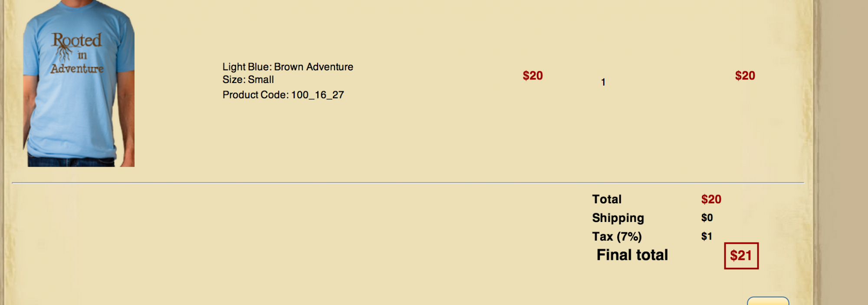This screenshot has width=868, height=305.
Task: Select the Size: Small text
Action: (x=248, y=80)
